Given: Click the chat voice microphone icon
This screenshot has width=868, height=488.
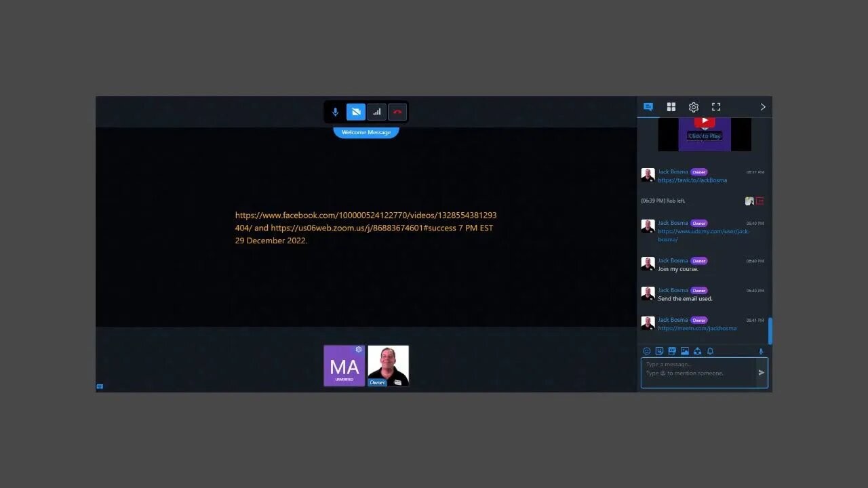Looking at the screenshot, I should click(x=761, y=351).
